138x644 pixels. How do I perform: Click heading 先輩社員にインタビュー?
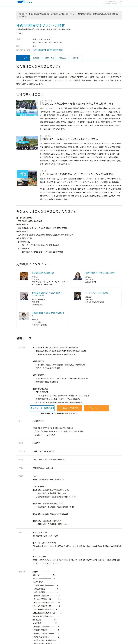(33, 264)
